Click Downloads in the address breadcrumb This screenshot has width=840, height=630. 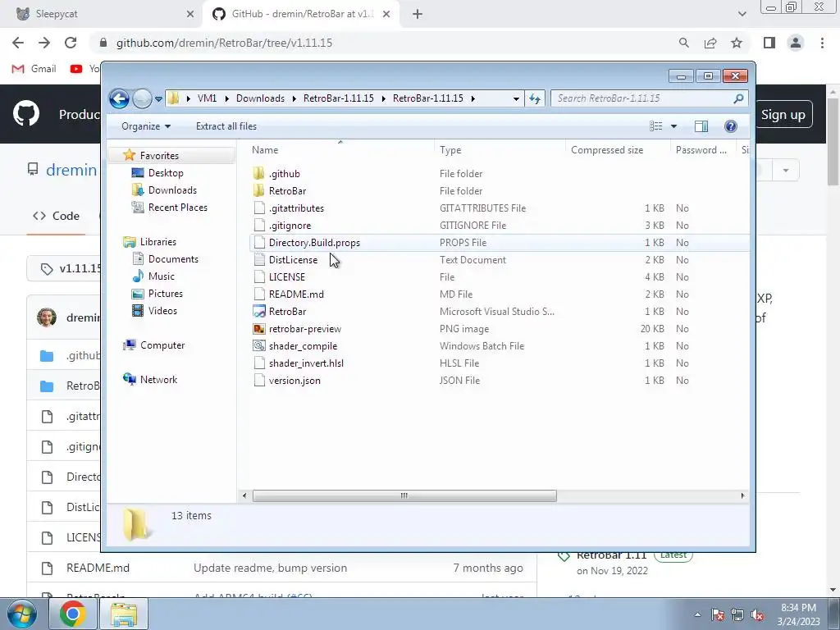(x=260, y=98)
